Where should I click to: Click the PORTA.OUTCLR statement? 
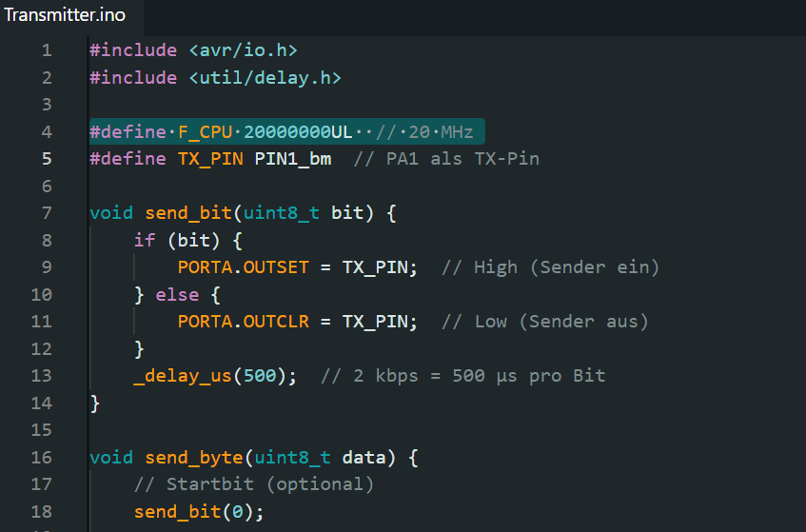pyautogui.click(x=243, y=322)
